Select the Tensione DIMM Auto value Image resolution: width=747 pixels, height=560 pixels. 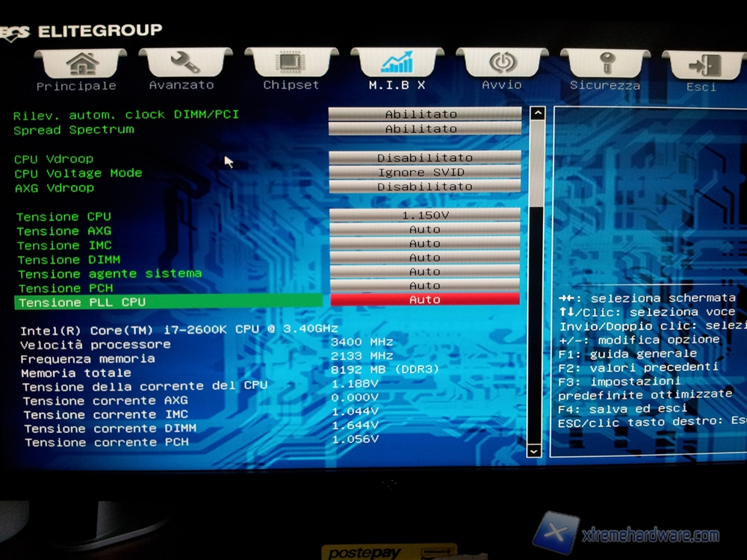click(424, 258)
